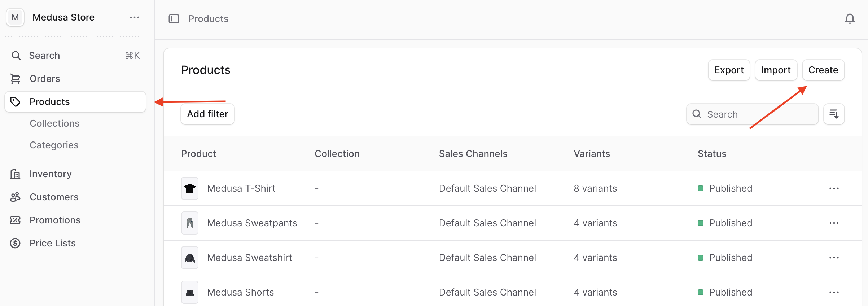Viewport: 868px width, 306px height.
Task: Click the Medusa Store name
Action: pos(63,17)
